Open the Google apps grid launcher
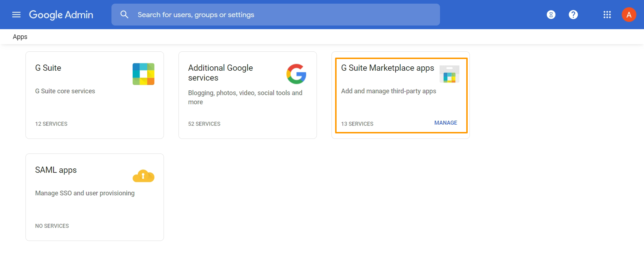The image size is (644, 261). pos(607,15)
